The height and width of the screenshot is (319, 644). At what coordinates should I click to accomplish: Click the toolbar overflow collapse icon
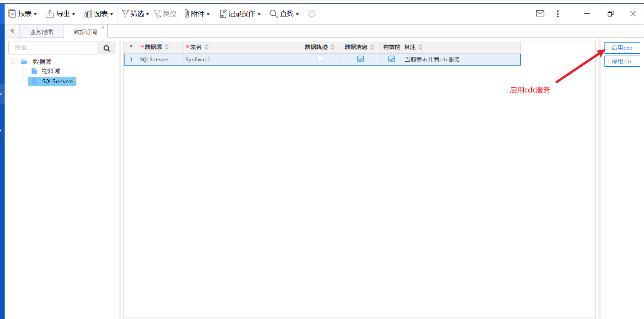311,14
